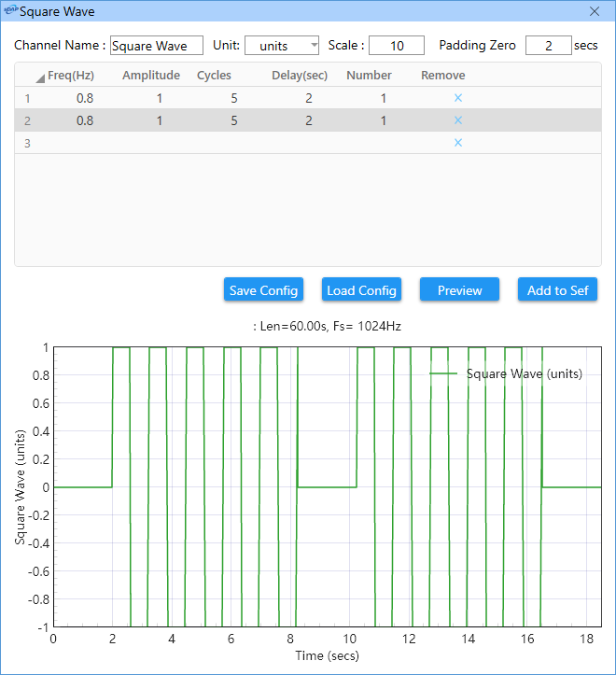Image resolution: width=616 pixels, height=675 pixels.
Task: Select row number 3 in the table
Action: [28, 144]
